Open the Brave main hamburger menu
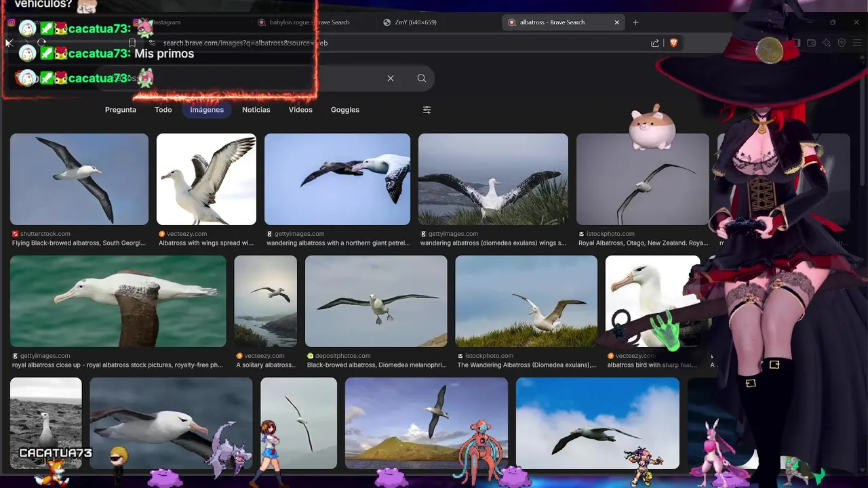 (859, 43)
